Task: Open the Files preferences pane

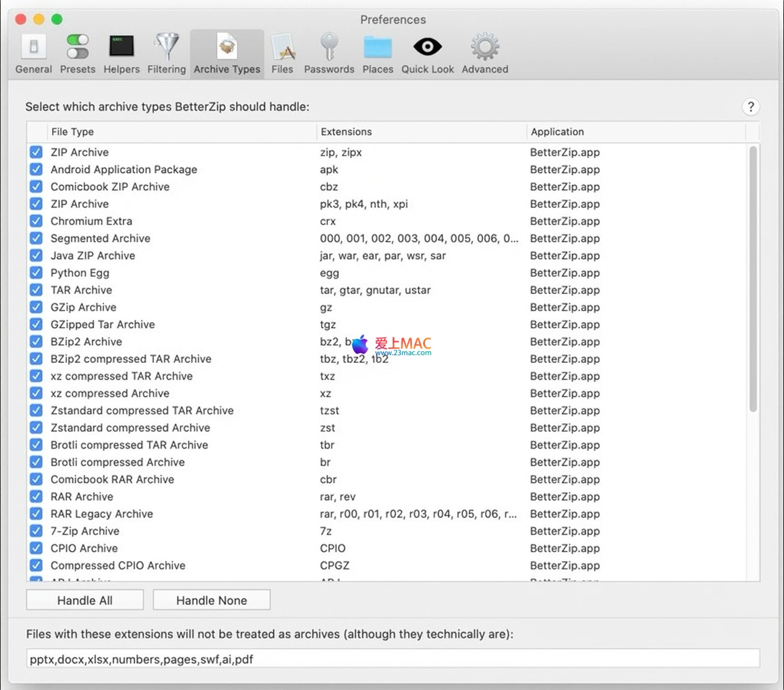Action: point(282,54)
